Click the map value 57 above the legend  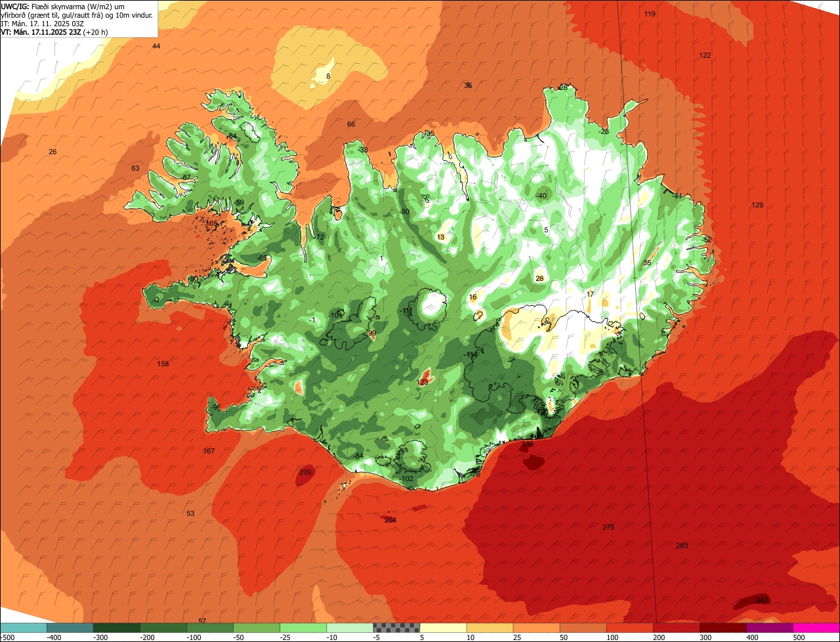(202, 620)
